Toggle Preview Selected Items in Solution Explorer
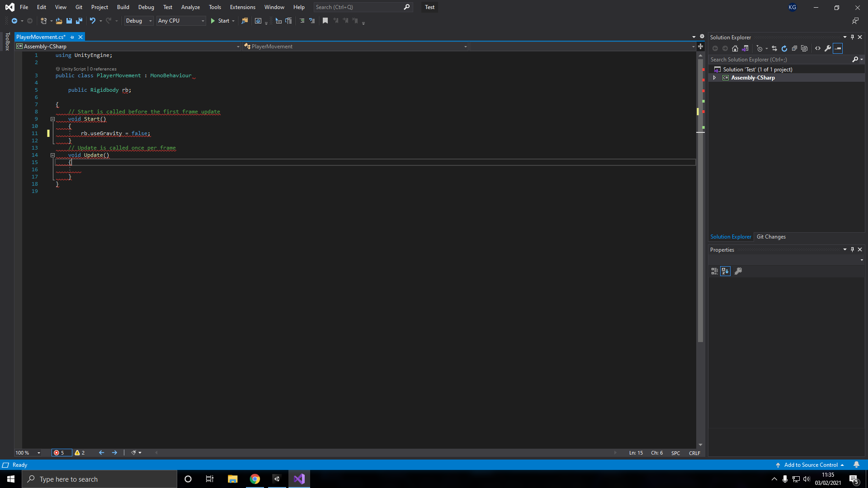The image size is (868, 488). [838, 48]
